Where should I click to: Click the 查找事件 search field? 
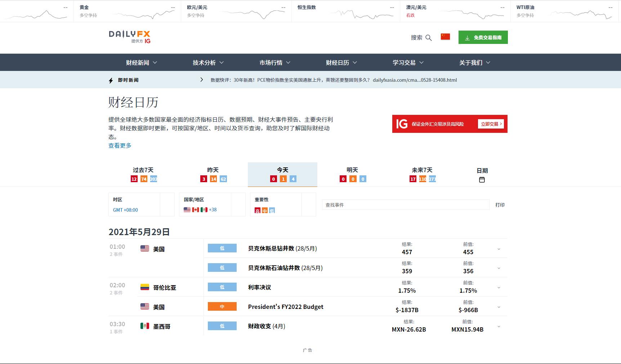tap(405, 205)
